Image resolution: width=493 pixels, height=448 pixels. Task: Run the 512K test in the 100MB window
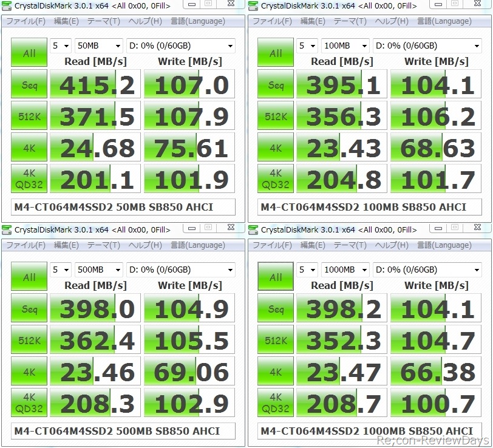[x=276, y=115]
